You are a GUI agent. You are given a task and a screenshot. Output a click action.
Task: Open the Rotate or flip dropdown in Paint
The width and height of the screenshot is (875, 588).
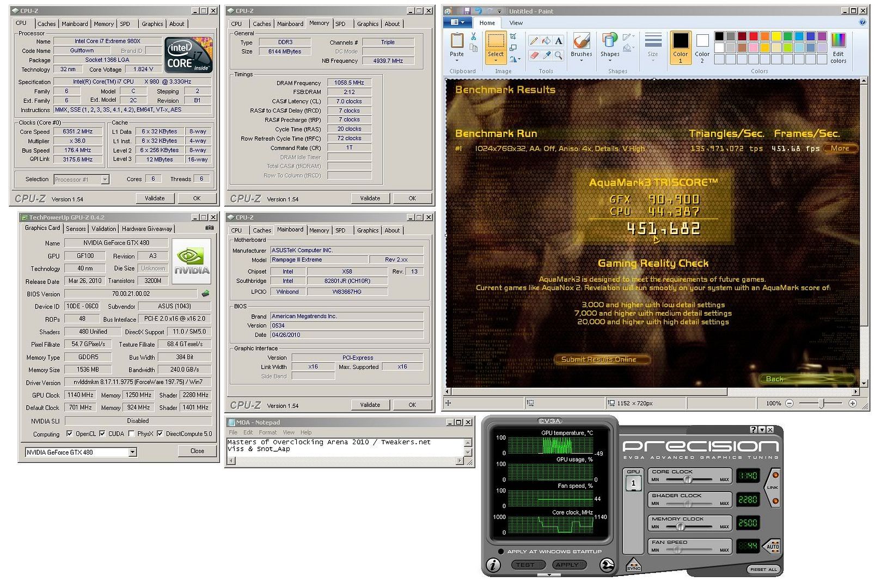513,59
